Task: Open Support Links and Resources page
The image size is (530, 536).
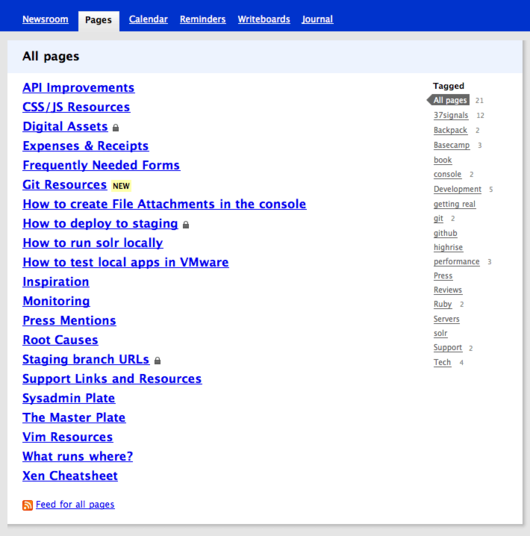Action: [112, 379]
